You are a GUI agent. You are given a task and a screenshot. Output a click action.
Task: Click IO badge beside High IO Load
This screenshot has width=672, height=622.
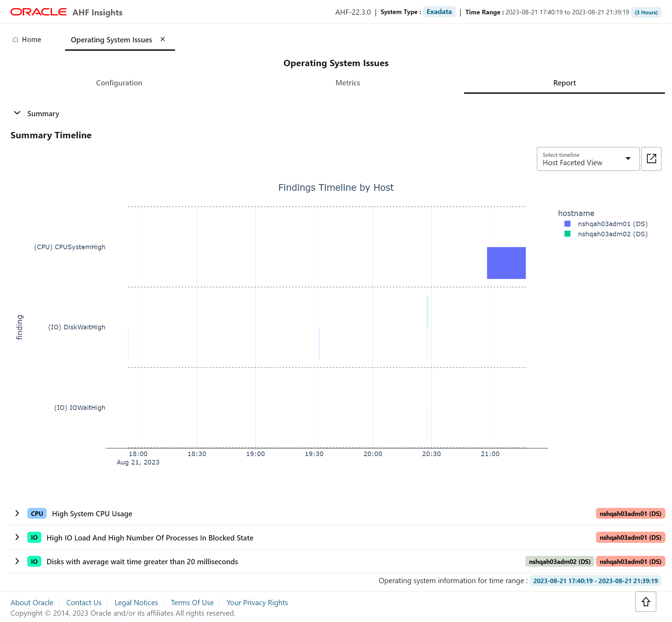[34, 537]
